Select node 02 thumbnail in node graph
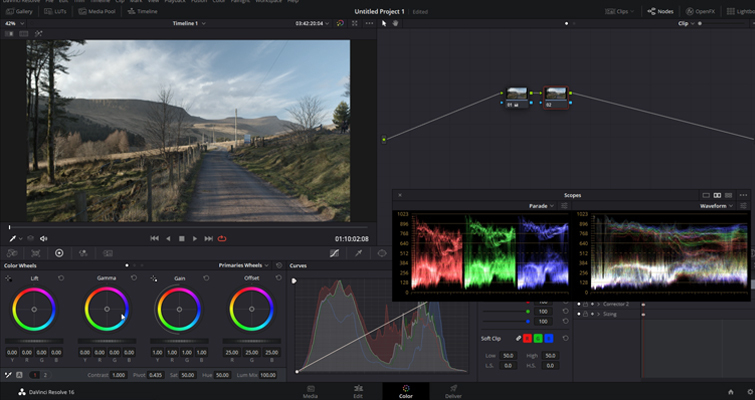The image size is (755, 400). (x=556, y=94)
